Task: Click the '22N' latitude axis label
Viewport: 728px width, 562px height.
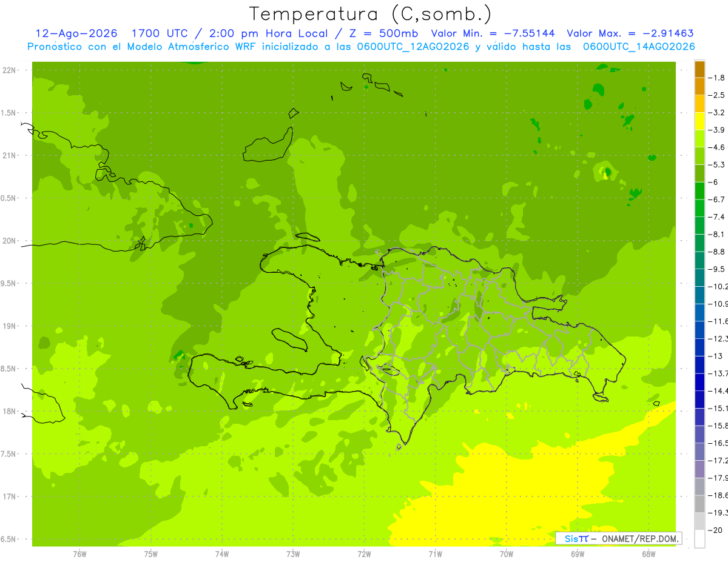Action: click(8, 70)
